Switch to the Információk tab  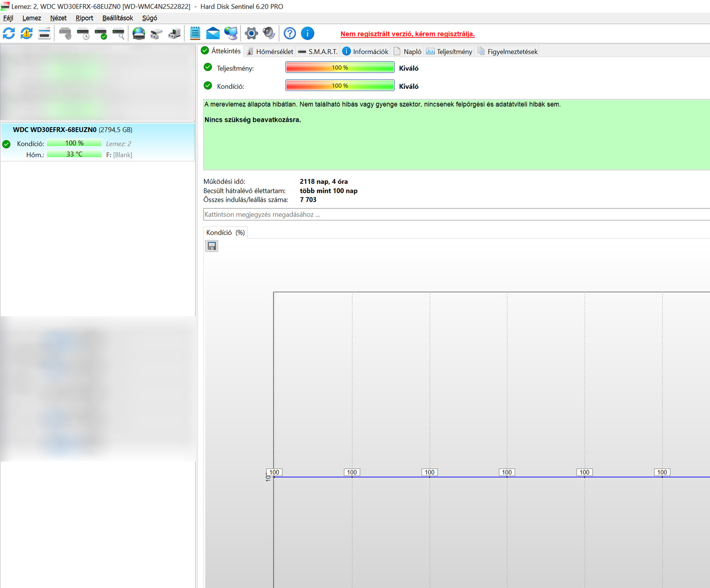click(x=365, y=51)
